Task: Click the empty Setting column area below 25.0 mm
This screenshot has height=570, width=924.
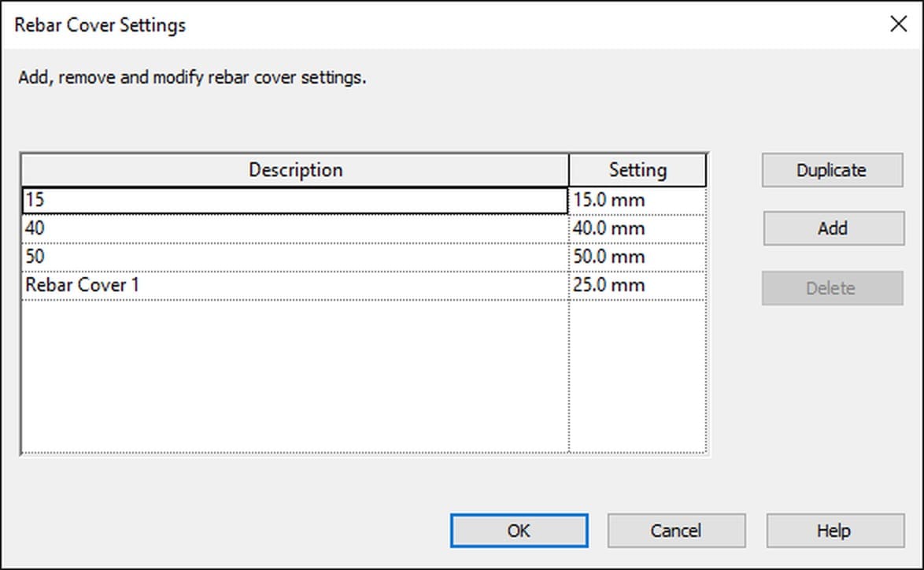Action: click(x=638, y=376)
